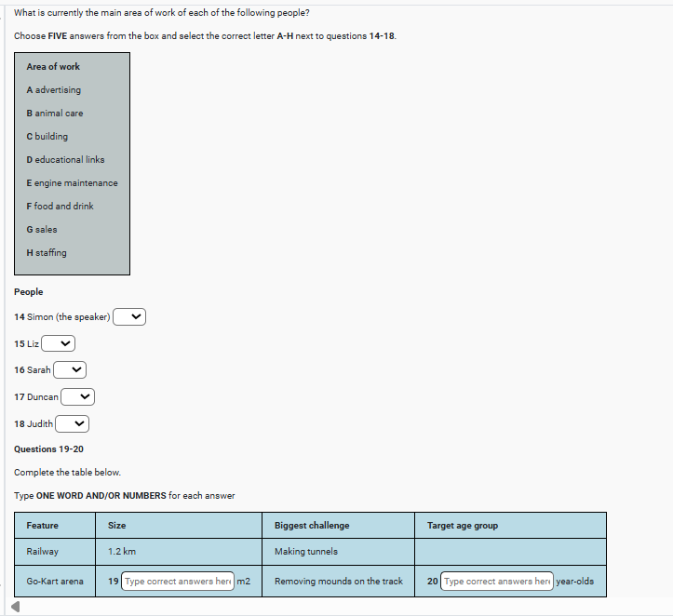The image size is (673, 616).
Task: Click the question 19 size answer field
Action: [x=178, y=582]
